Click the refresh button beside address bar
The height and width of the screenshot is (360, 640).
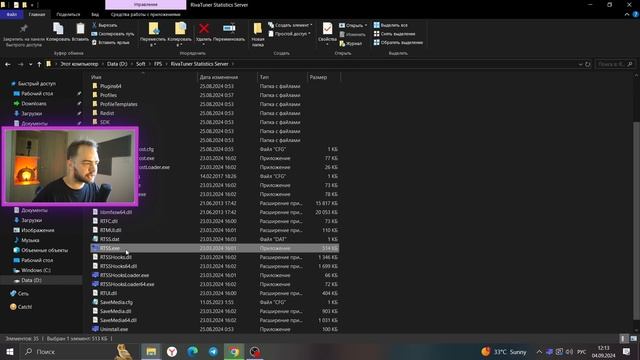click(588, 64)
